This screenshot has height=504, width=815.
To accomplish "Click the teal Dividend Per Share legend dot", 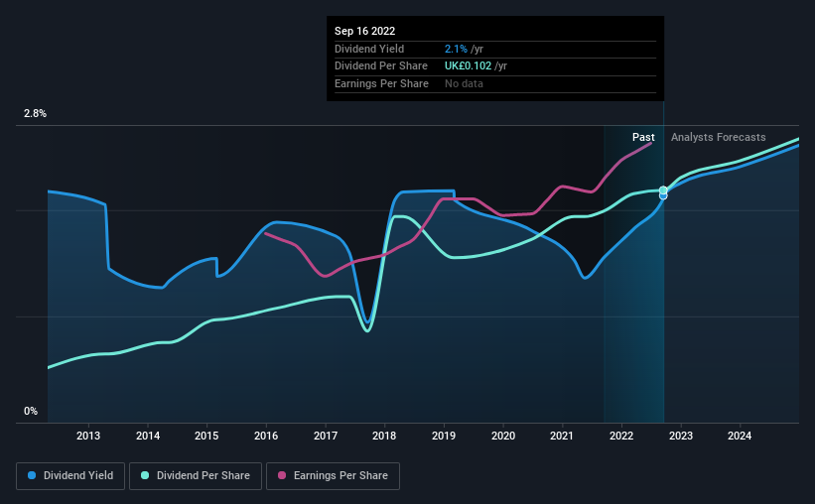I will pos(145,475).
